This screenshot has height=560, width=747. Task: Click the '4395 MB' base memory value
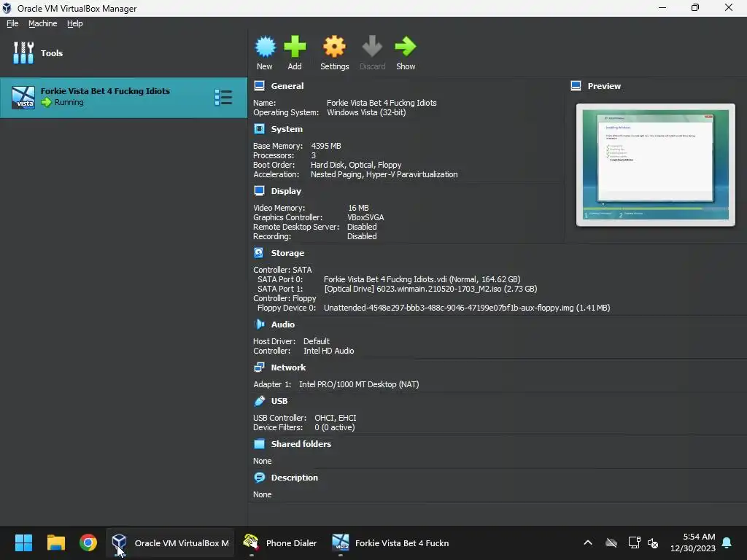click(326, 146)
